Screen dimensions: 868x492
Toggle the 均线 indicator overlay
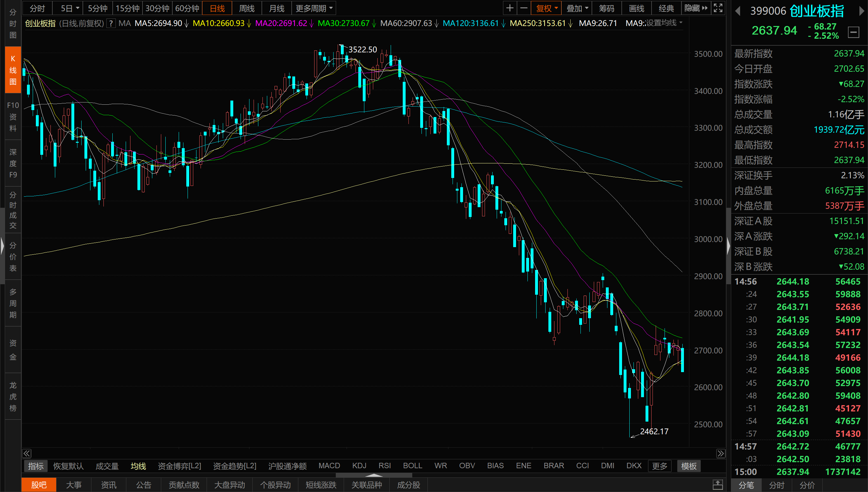(x=138, y=466)
